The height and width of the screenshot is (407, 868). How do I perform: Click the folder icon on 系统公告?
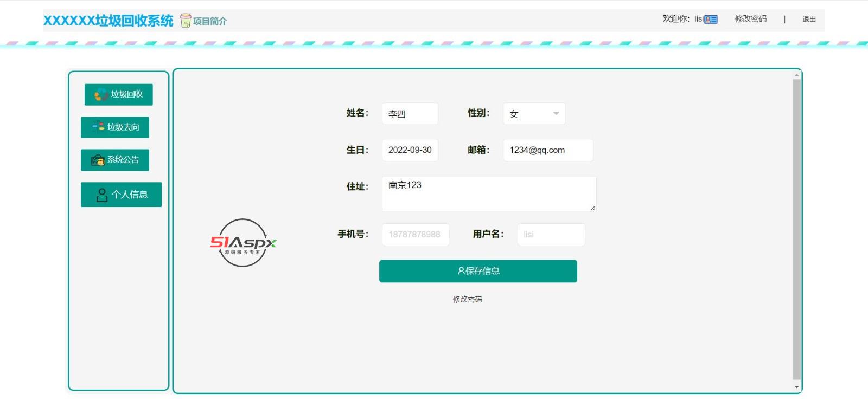(98, 160)
